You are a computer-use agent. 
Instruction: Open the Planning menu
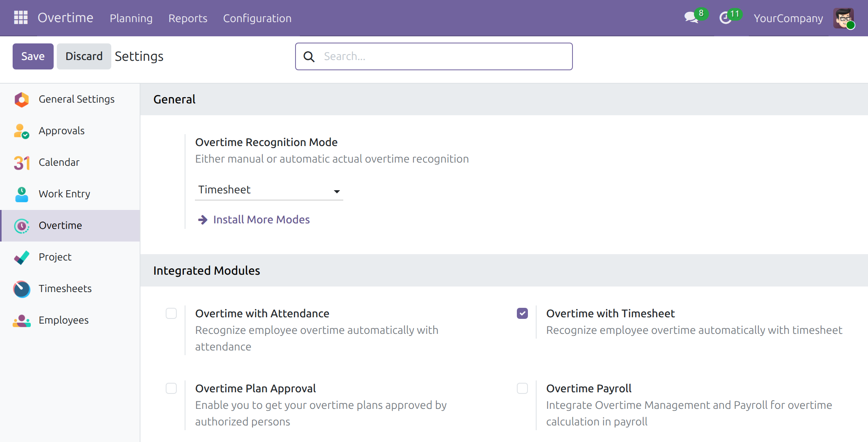pyautogui.click(x=131, y=18)
